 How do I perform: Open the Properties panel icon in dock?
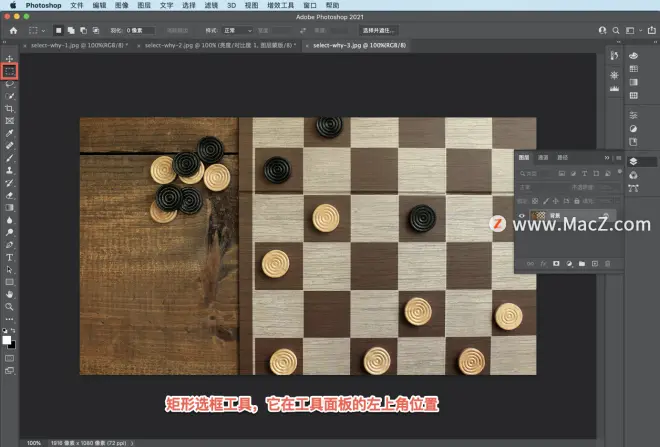click(x=633, y=115)
